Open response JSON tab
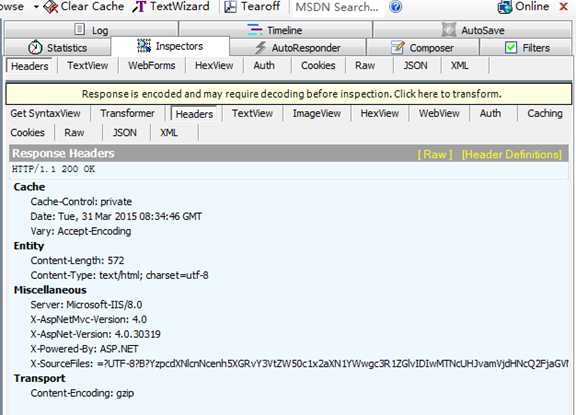The height and width of the screenshot is (415, 576). (x=125, y=133)
